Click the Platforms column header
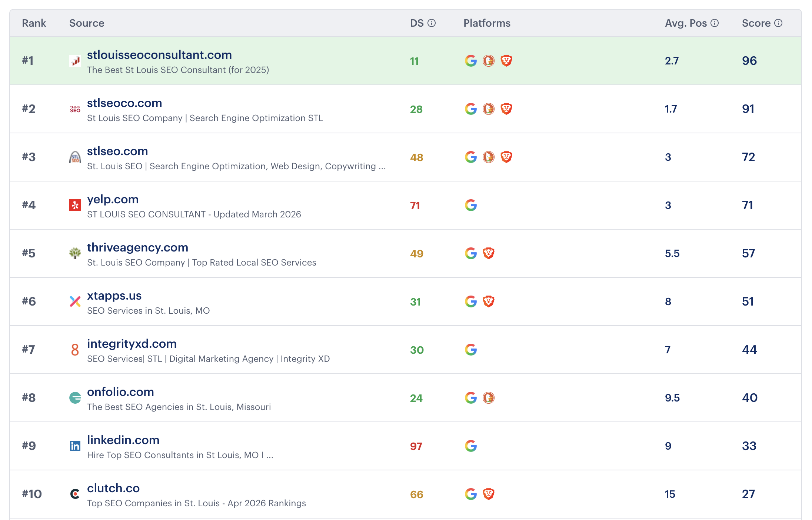This screenshot has height=520, width=812. tap(487, 23)
